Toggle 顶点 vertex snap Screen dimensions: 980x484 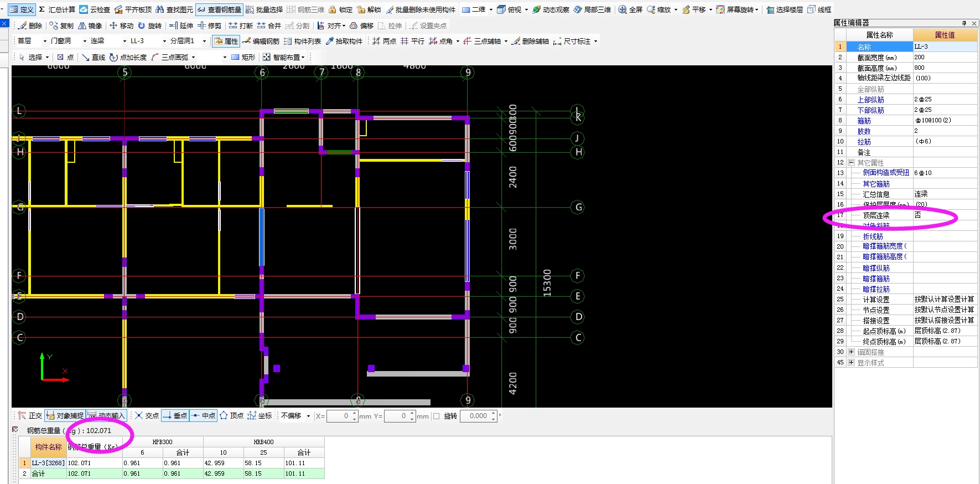[231, 415]
